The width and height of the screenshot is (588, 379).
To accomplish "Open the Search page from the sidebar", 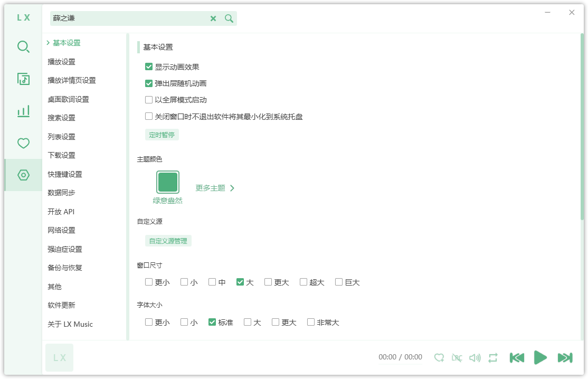I will (x=23, y=47).
